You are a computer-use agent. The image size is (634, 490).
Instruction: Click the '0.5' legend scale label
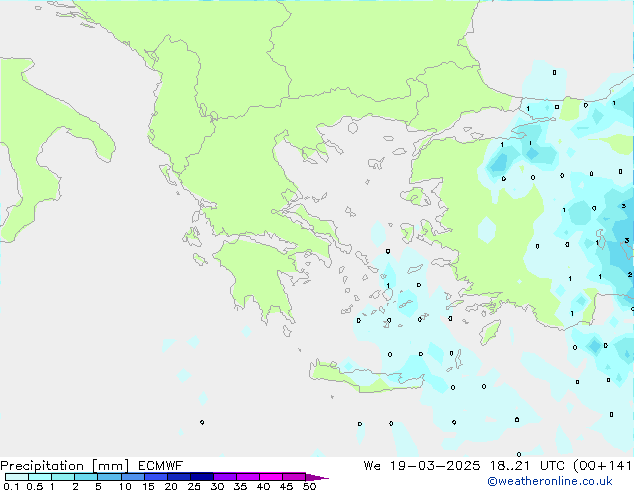[35, 486]
